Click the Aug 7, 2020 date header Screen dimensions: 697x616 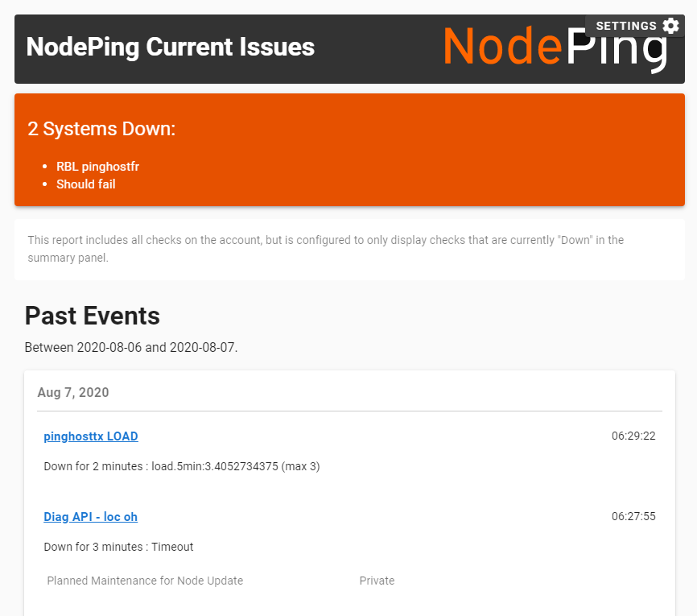[x=73, y=393]
